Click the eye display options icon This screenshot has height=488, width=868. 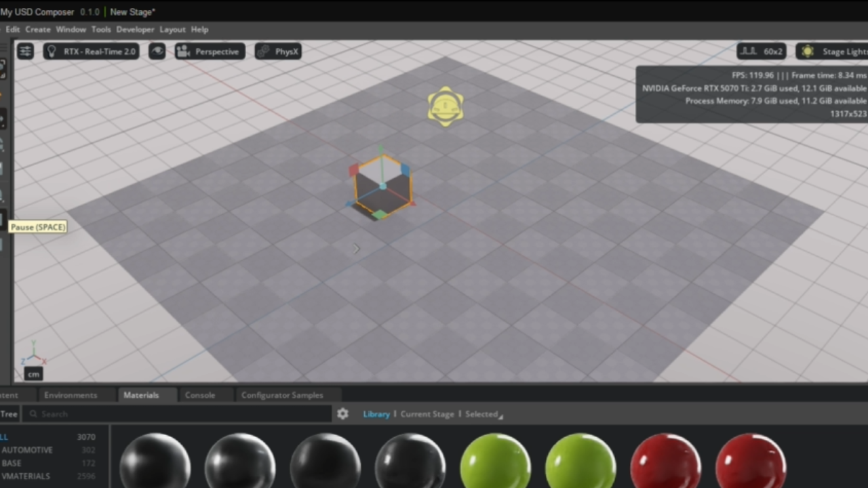pyautogui.click(x=157, y=52)
